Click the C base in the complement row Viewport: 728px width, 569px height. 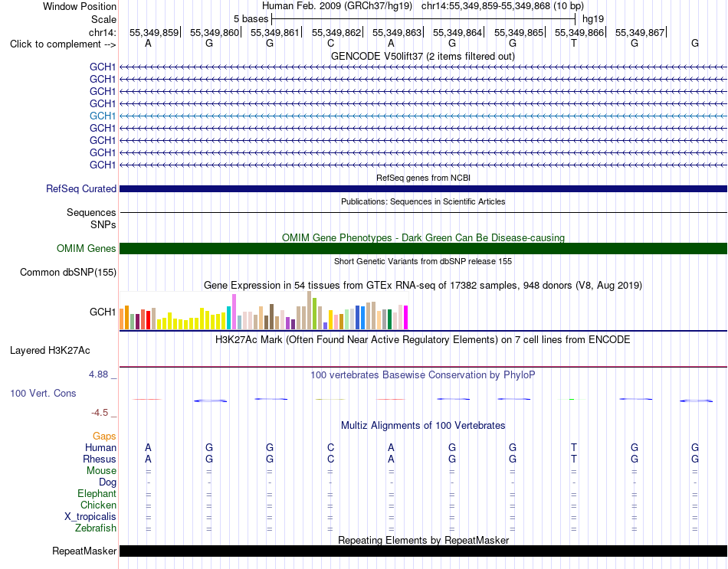pos(330,43)
